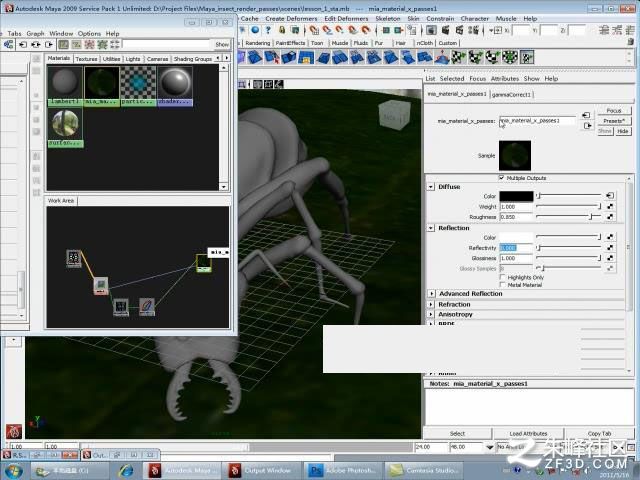This screenshot has height=480, width=640.
Task: Click Hypershade input and output connections icon
Action: pos(36,44)
